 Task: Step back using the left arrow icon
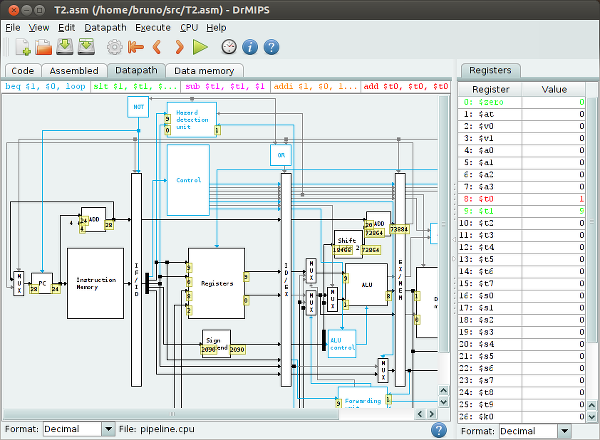tap(157, 47)
